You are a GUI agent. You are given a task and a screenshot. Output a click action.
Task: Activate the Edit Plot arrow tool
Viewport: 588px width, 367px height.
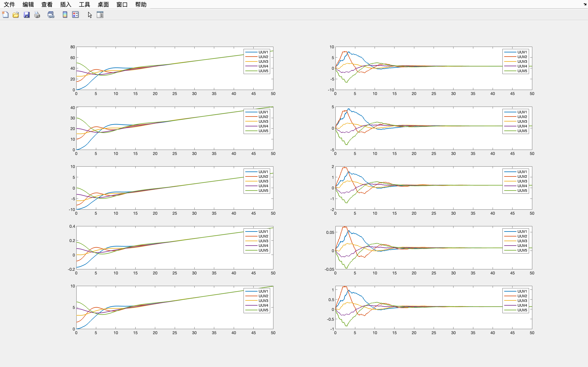coord(90,15)
